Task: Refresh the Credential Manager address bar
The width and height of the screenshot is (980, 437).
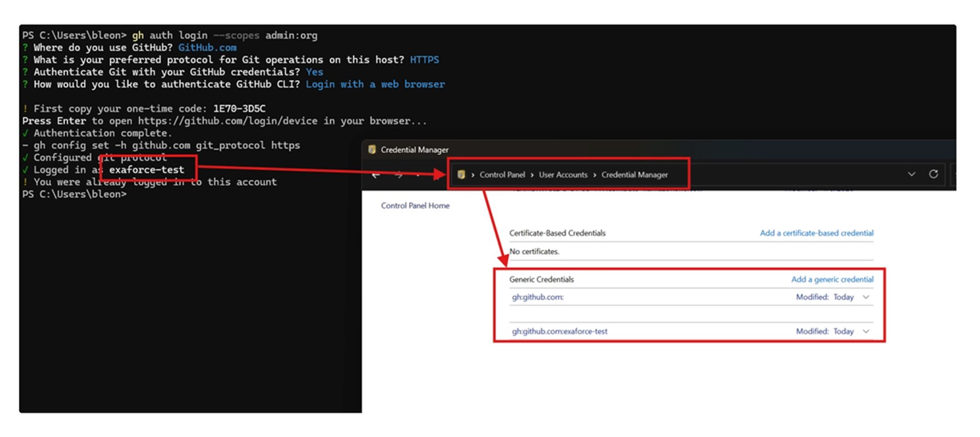Action: point(934,174)
